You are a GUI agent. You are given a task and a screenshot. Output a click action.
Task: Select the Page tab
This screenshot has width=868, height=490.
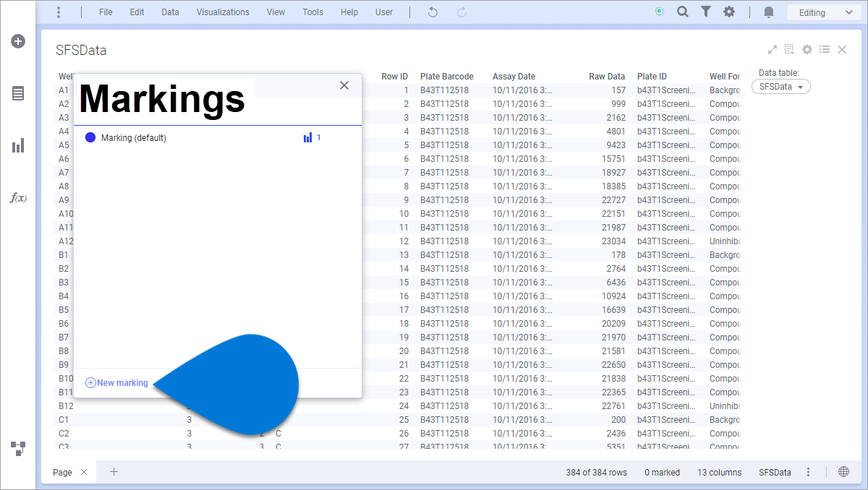coord(62,472)
